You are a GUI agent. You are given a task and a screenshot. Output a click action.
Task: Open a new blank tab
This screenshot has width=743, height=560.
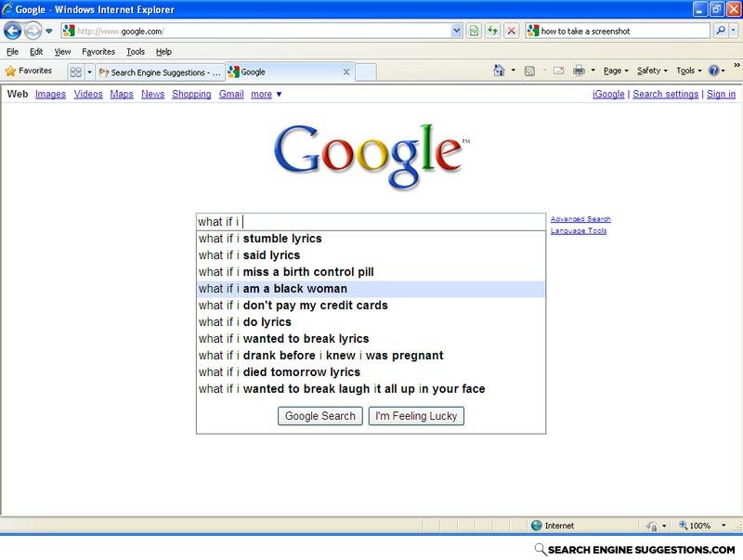point(365,72)
